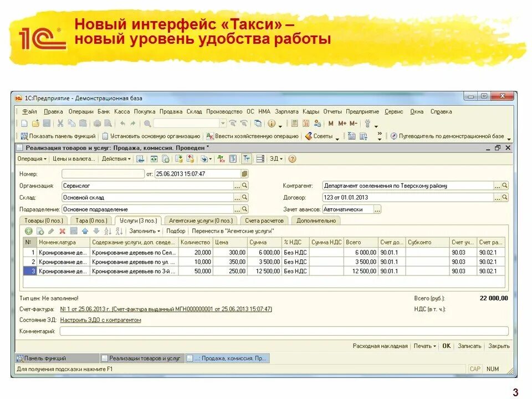Move row down with gray arrow

[96, 231]
